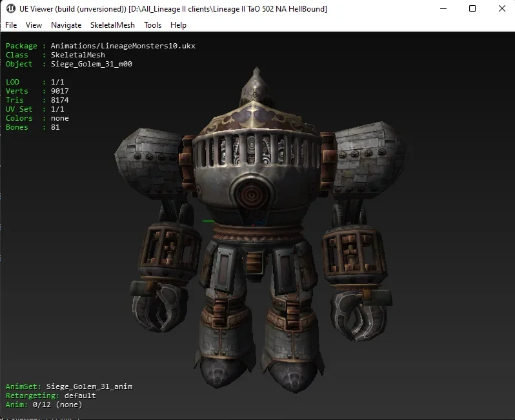Click the Anim status 0/12 (none)
This screenshot has width=515, height=420.
tap(57, 405)
